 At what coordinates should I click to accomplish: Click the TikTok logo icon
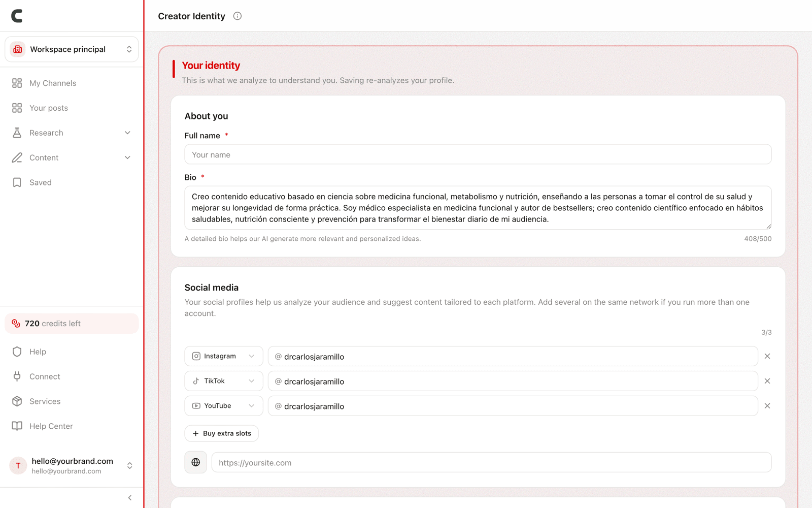click(196, 381)
